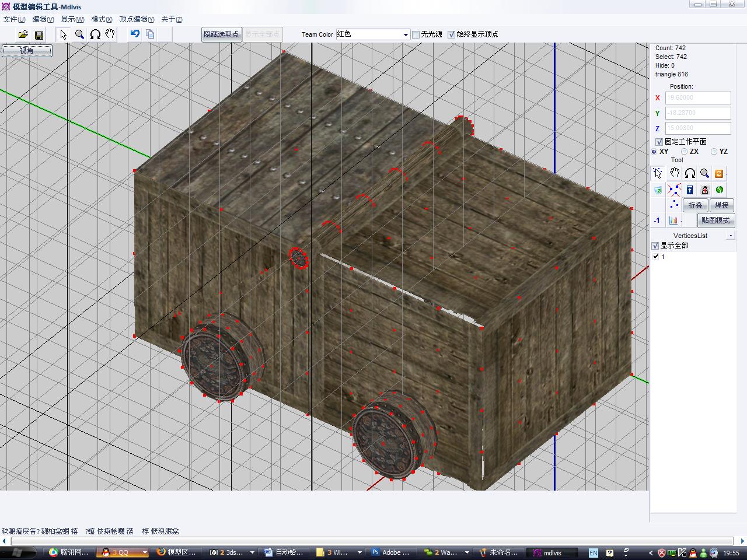
Task: Open the bar chart icon tool
Action: click(x=673, y=220)
